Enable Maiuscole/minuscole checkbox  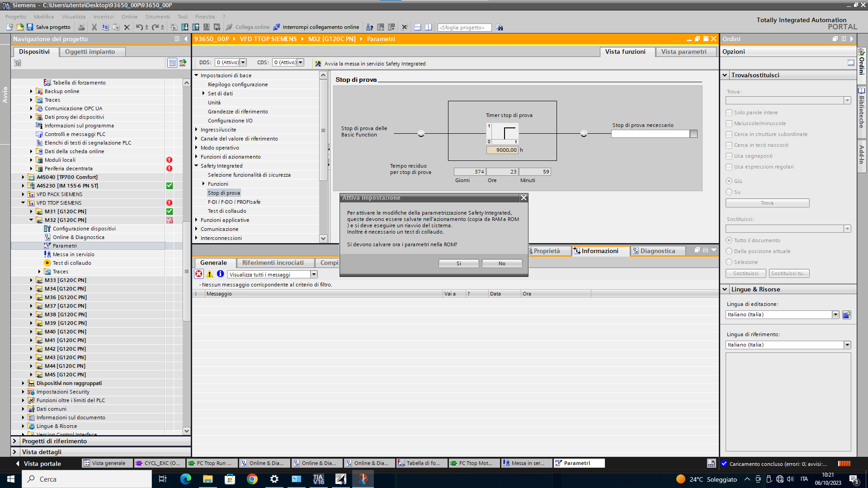tap(729, 123)
